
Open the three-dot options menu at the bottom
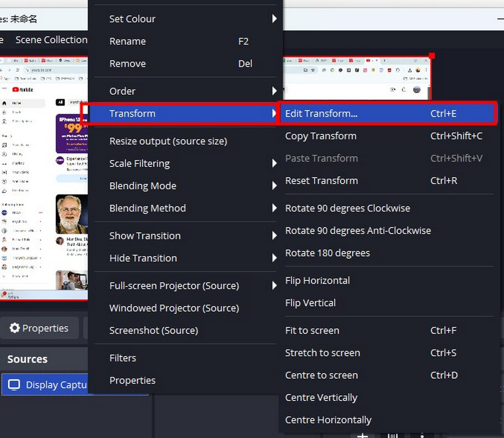point(422,435)
